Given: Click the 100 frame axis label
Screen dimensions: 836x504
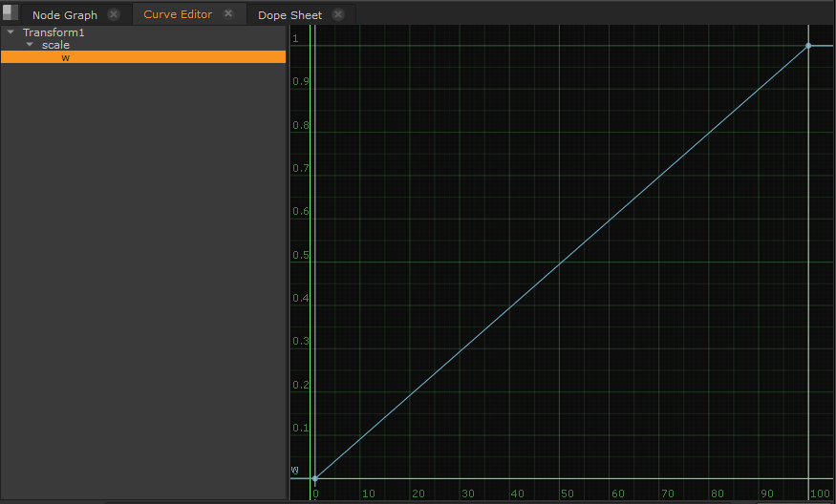Looking at the screenshot, I should [x=820, y=493].
